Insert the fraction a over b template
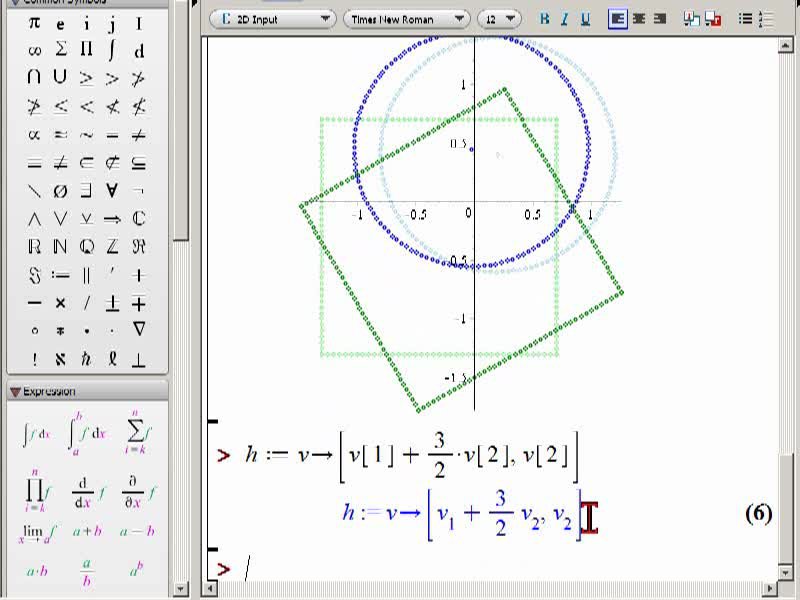The height and width of the screenshot is (600, 800). point(87,571)
